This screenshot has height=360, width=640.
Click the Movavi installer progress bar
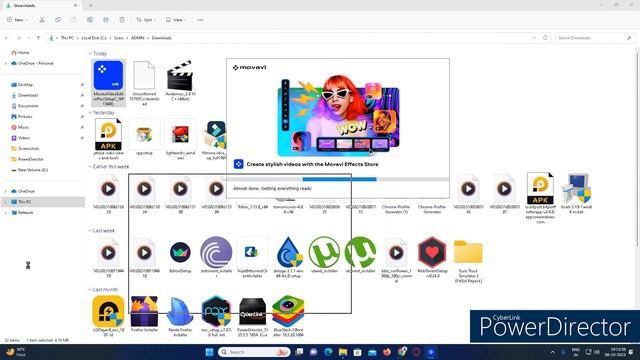pyautogui.click(x=338, y=179)
